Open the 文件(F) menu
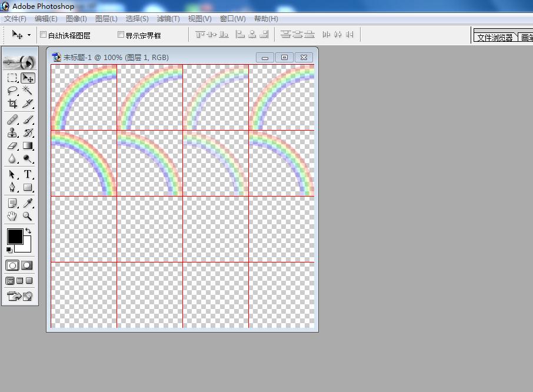 coord(15,19)
